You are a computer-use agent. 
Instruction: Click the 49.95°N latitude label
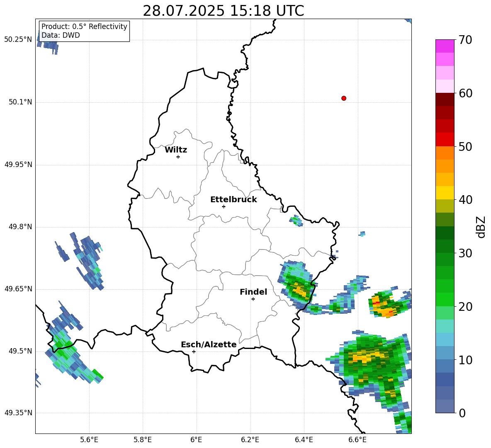coord(18,165)
